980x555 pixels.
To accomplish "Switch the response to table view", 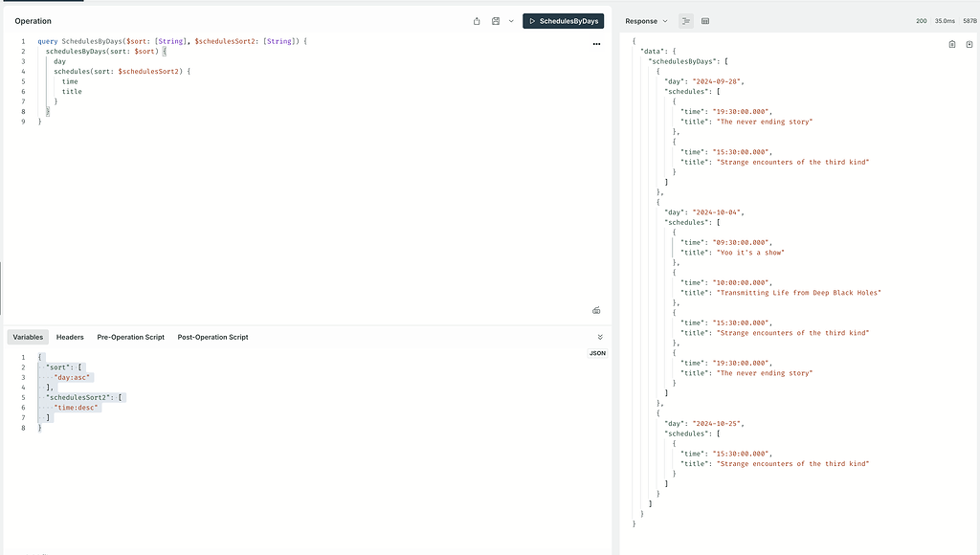I will coord(706,21).
